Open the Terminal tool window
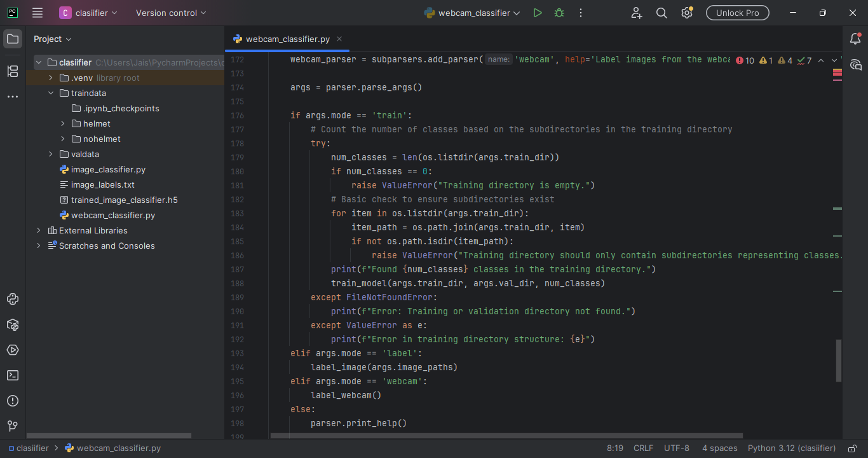868x458 pixels. coord(13,375)
